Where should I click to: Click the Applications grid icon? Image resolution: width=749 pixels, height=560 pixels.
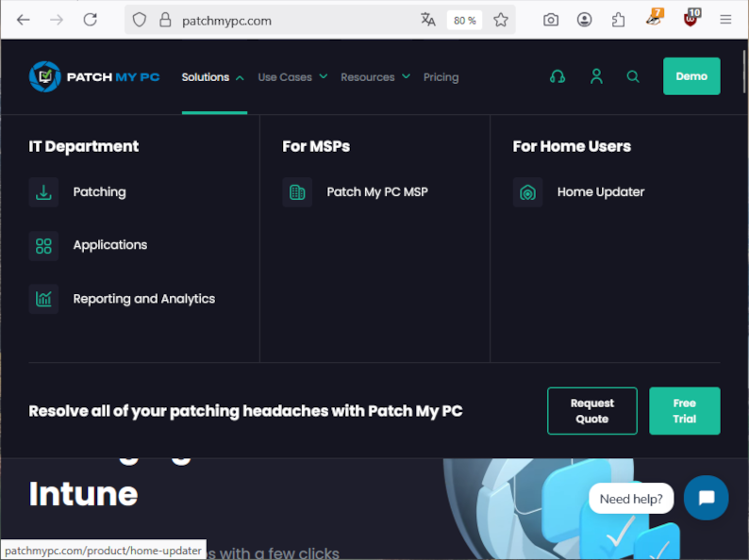pos(43,246)
